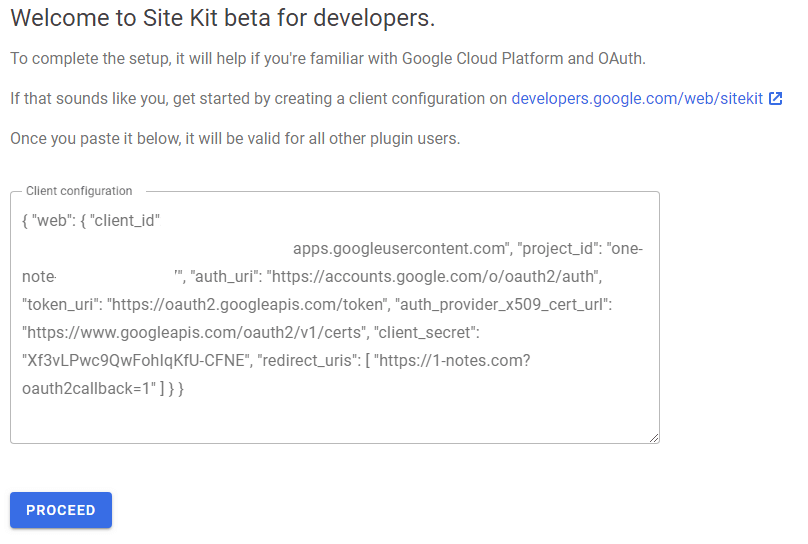808x544 pixels.
Task: Click the 'Welcome to Site Kit beta for developers.' heading
Action: (223, 18)
